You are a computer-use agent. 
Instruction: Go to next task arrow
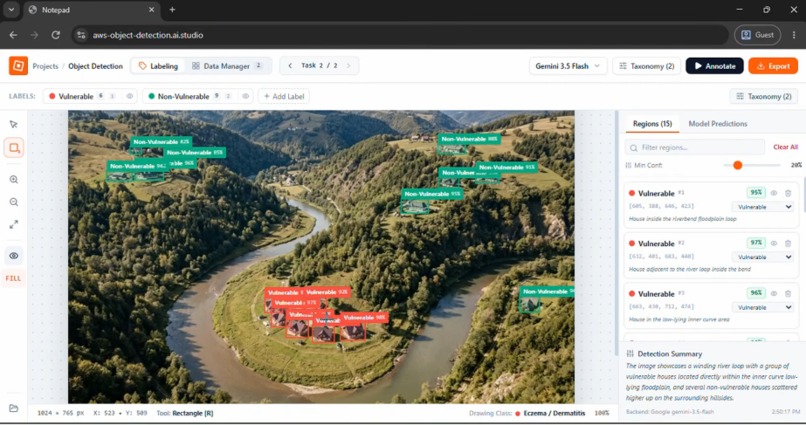click(349, 66)
